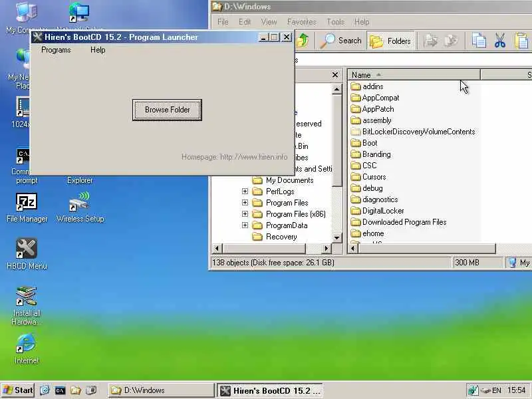Open the File menu in Explorer
Screen dimensions: 532x399
pyautogui.click(x=223, y=22)
